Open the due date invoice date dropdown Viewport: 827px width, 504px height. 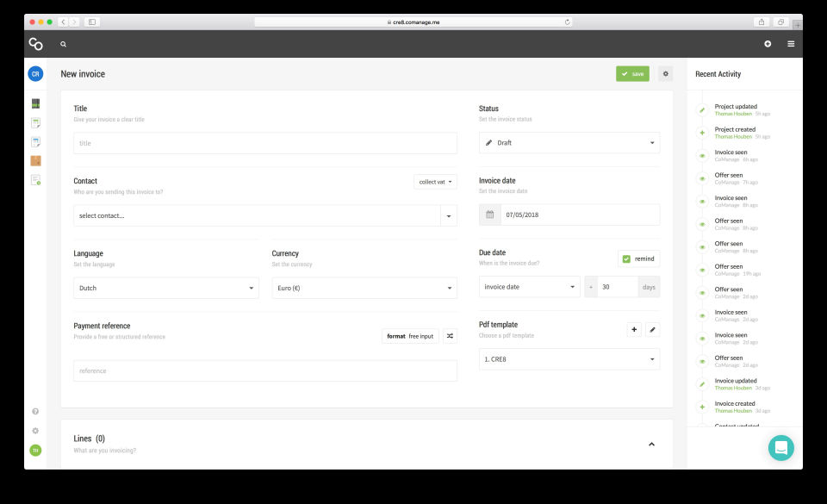pyautogui.click(x=530, y=287)
